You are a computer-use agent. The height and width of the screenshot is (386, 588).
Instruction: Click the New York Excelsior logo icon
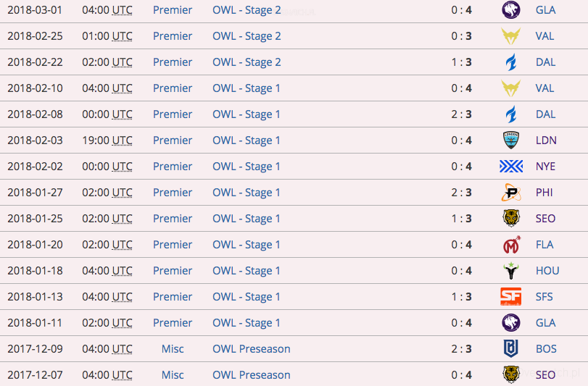(x=510, y=167)
